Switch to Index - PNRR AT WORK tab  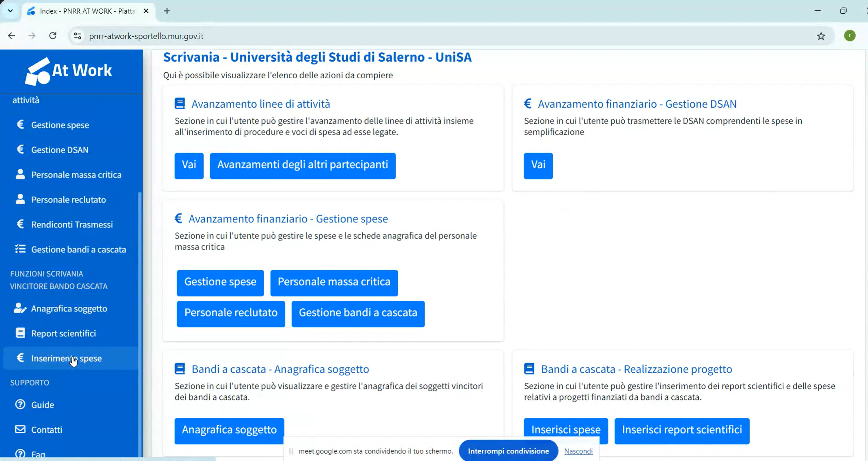[x=87, y=11]
